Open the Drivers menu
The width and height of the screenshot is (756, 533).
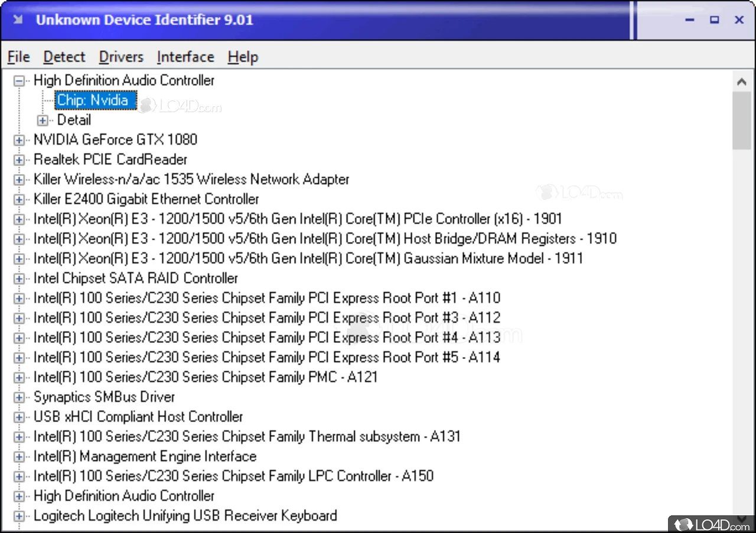pyautogui.click(x=121, y=57)
